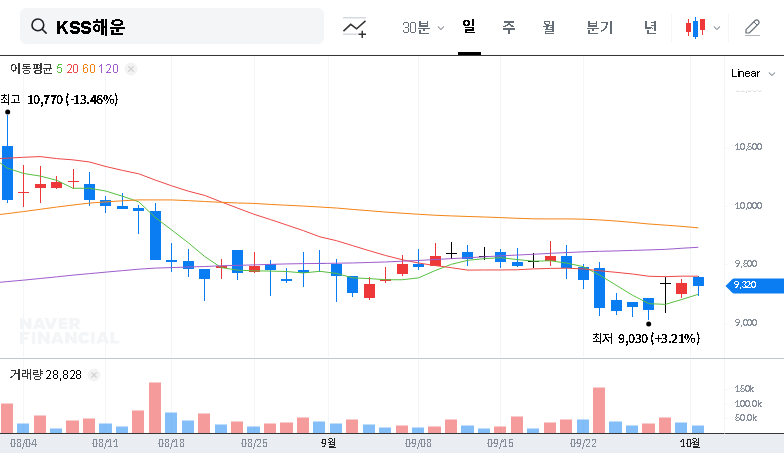Switch to the 년 yearly tab
The width and height of the screenshot is (784, 453).
coord(650,27)
